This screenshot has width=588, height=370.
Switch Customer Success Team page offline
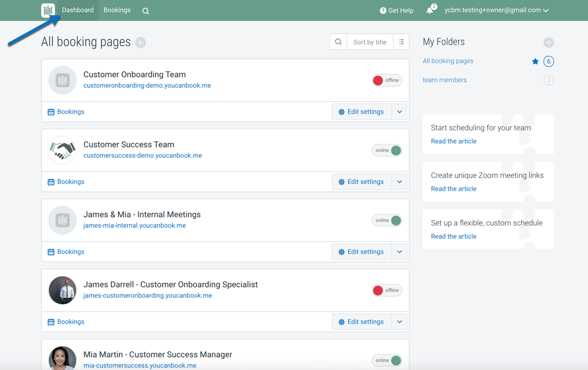point(387,151)
